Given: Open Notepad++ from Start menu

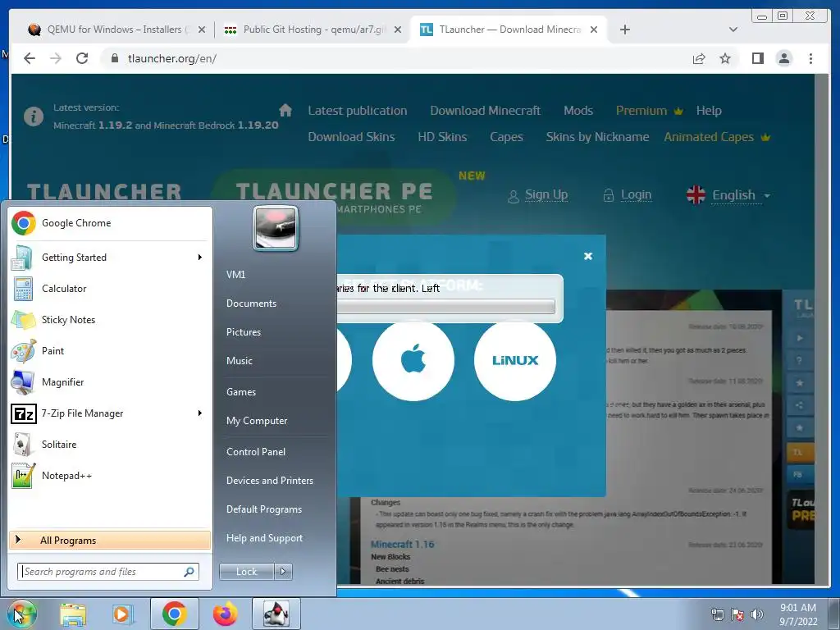Looking at the screenshot, I should pyautogui.click(x=110, y=475).
